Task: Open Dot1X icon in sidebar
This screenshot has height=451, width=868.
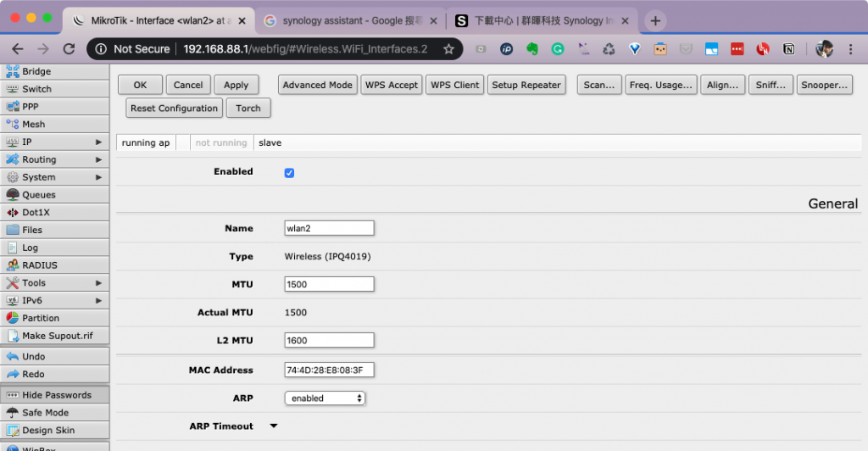Action: coord(12,212)
